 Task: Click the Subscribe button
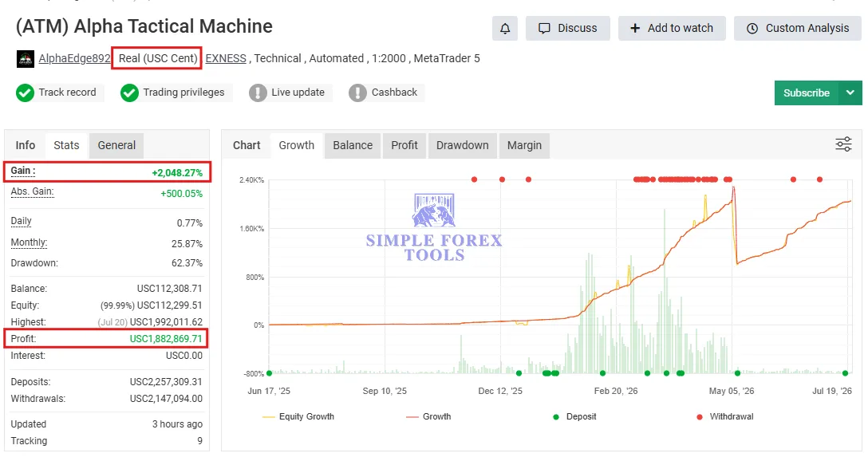[807, 93]
